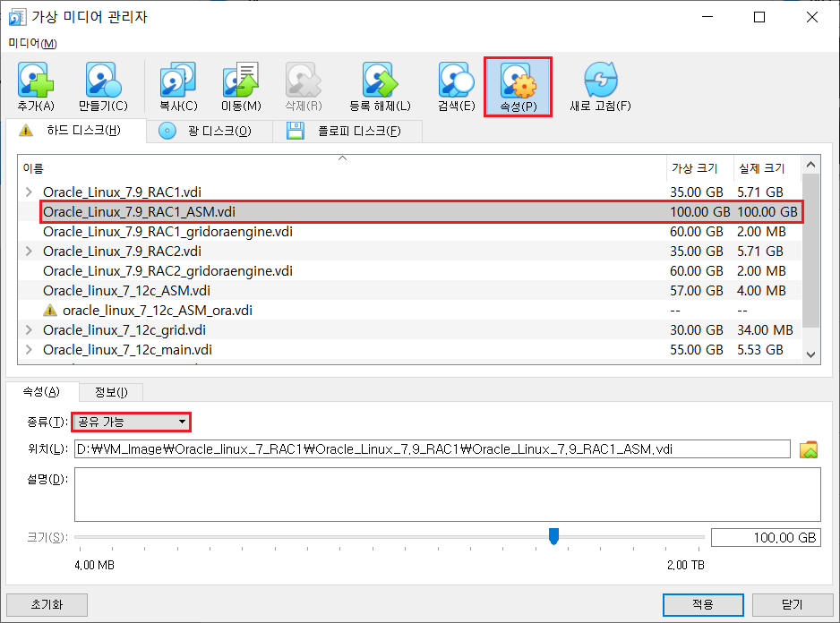Select Oracle_Linux_7.9_RAC1_gridoraengine.vdi row
This screenshot has width=840, height=623.
410,232
